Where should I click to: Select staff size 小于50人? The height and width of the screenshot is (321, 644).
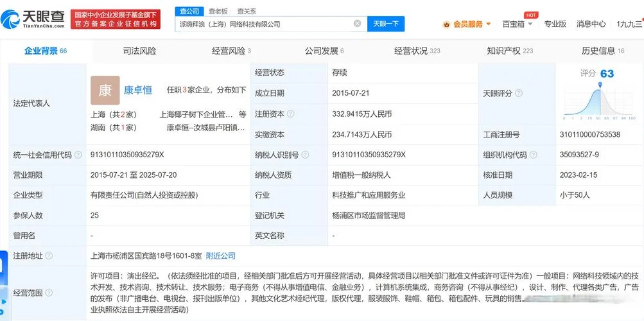[x=575, y=195]
